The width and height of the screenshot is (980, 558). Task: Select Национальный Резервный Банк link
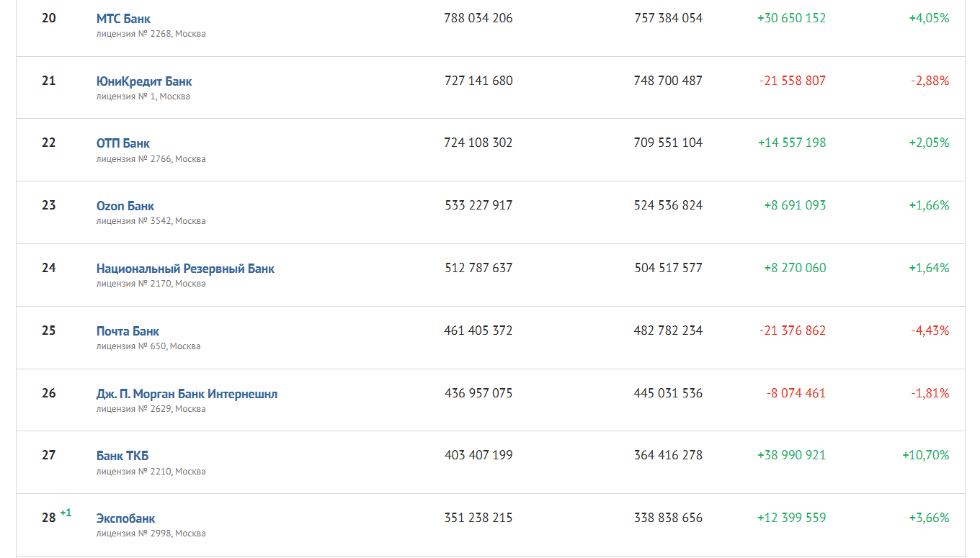185,269
